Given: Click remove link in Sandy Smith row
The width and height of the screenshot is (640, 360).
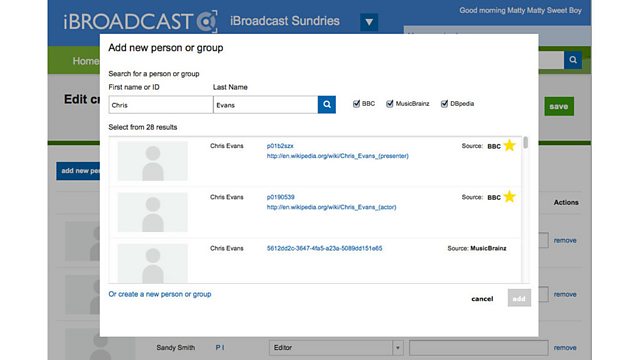Looking at the screenshot, I should [565, 348].
